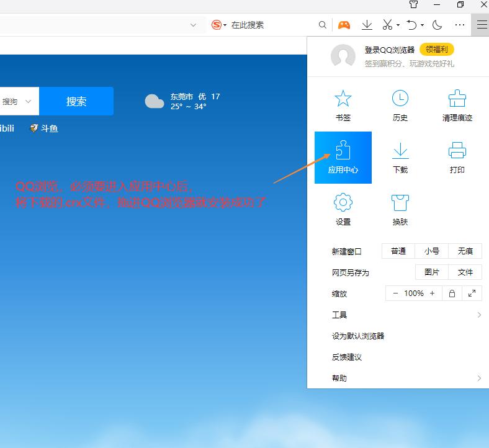This screenshot has width=489, height=448.
Task: Open the search engine dropdown arrow beside Sogou logo
Action: click(x=225, y=25)
